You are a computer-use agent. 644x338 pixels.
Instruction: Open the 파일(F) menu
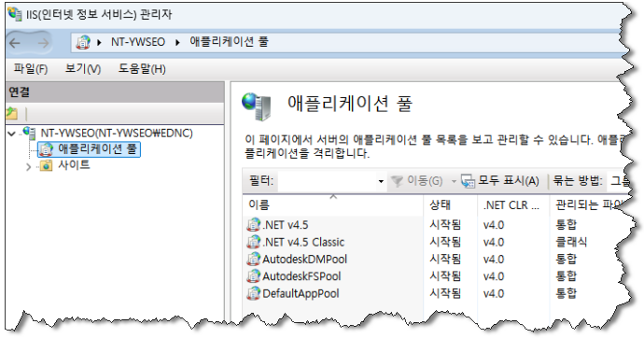(x=31, y=68)
